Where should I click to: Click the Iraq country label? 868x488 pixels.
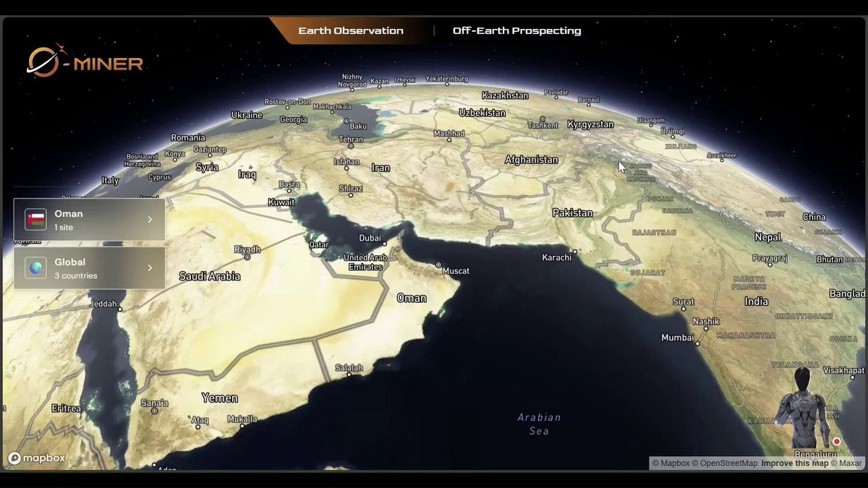coord(247,174)
